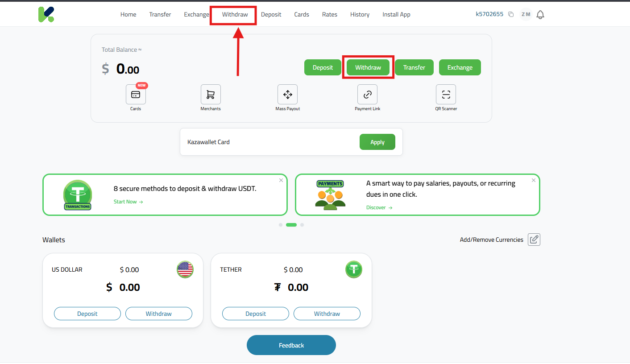Copy account ID k5702655 using copy icon

[511, 15]
